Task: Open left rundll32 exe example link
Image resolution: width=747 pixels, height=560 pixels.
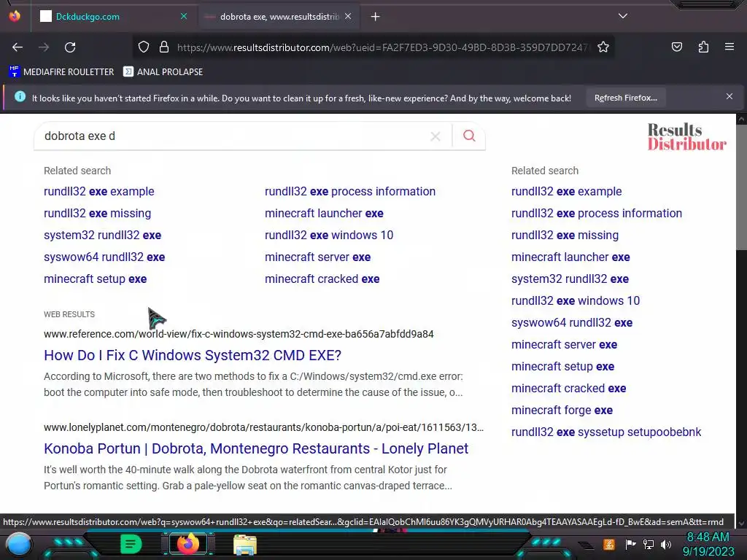Action: 99,192
